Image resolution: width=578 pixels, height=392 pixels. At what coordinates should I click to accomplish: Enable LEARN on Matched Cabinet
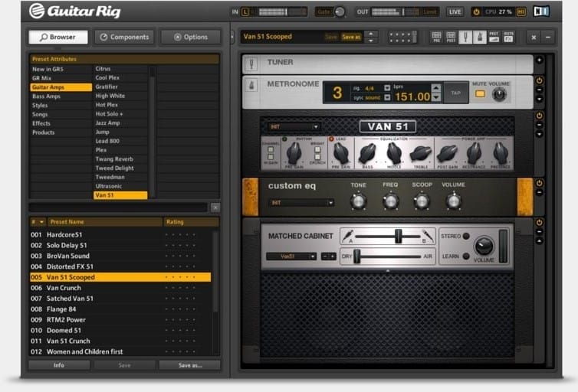(466, 256)
